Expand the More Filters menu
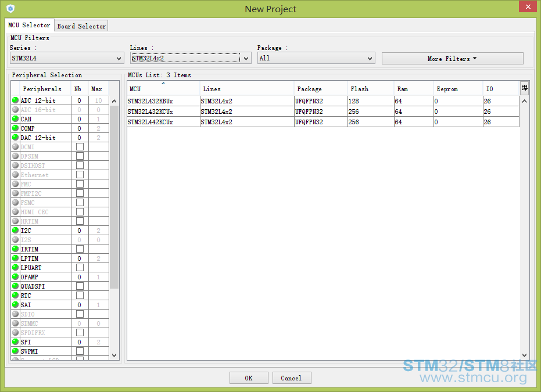 452,59
